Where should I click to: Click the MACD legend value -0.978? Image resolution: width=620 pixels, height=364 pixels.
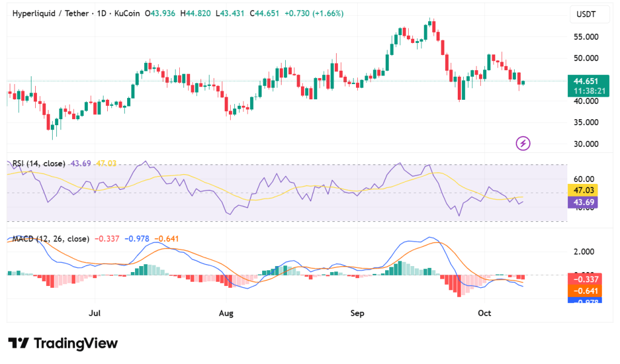coord(137,239)
